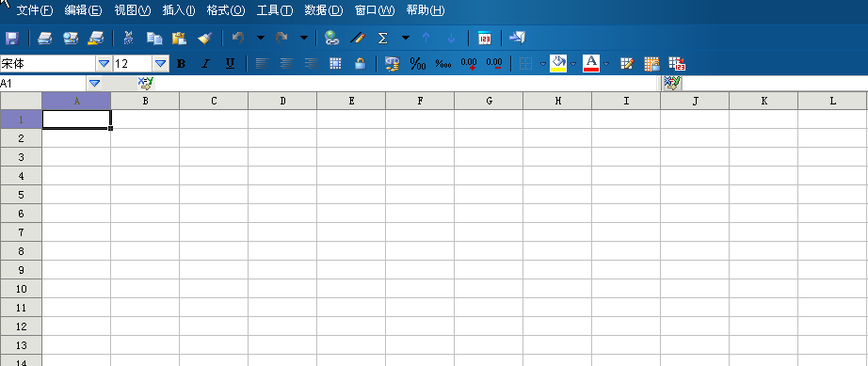Image resolution: width=868 pixels, height=366 pixels.
Task: Apply per-mille thousand style format
Action: pyautogui.click(x=443, y=64)
